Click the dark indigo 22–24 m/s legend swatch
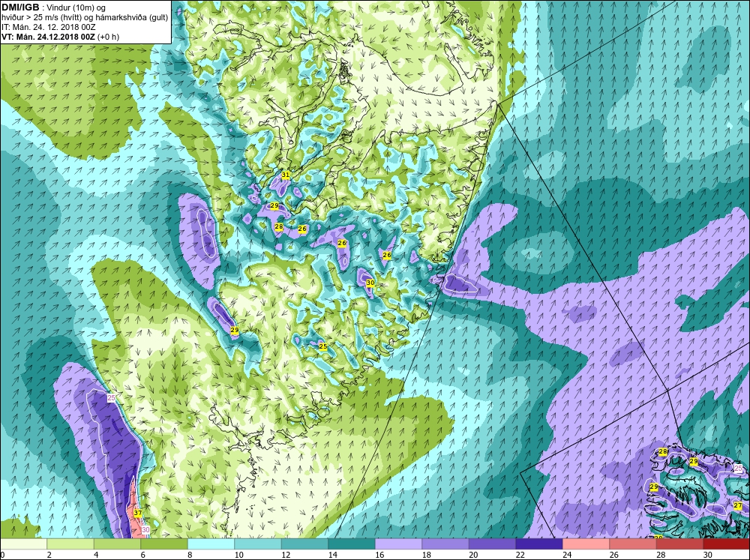 point(539,544)
